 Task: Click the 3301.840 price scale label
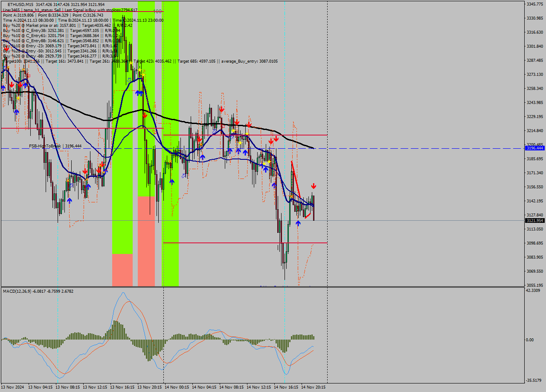[x=536, y=46]
